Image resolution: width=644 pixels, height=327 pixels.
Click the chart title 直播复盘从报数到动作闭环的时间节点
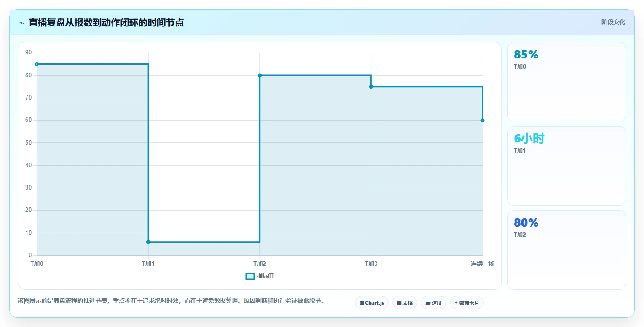(x=106, y=22)
